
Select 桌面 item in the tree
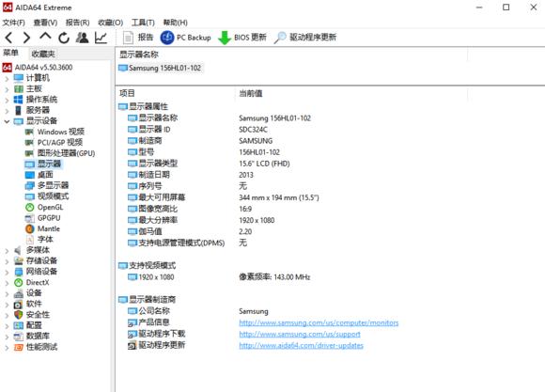[39, 175]
